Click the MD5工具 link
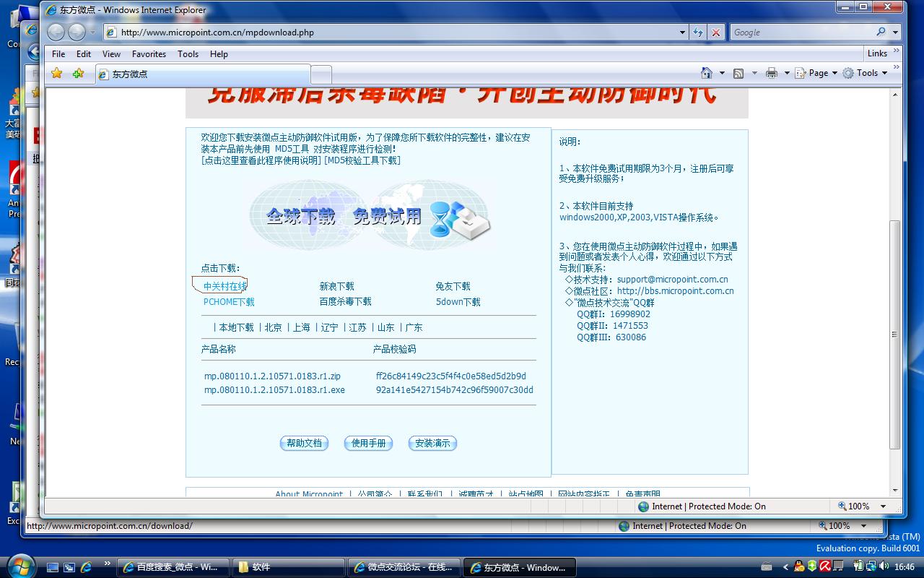This screenshot has height=578, width=924. [292, 149]
